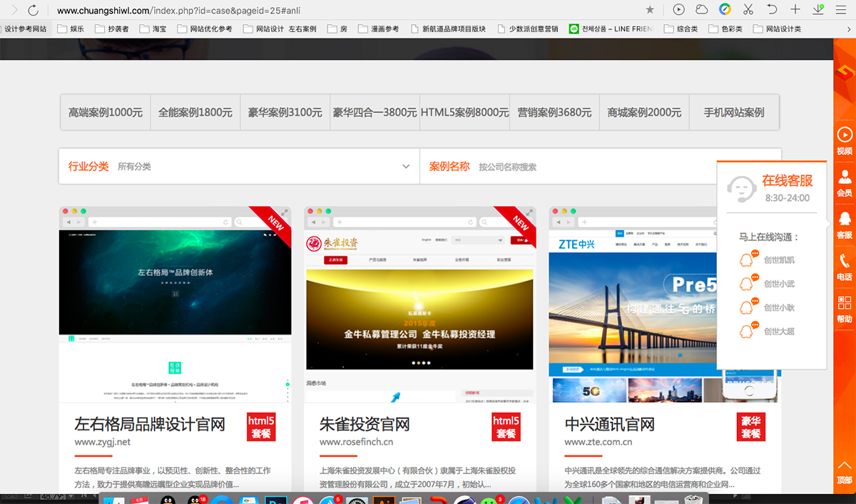Screen dimensions: 856x504
Task: Open the www.rosefinch.cn link
Action: point(356,442)
